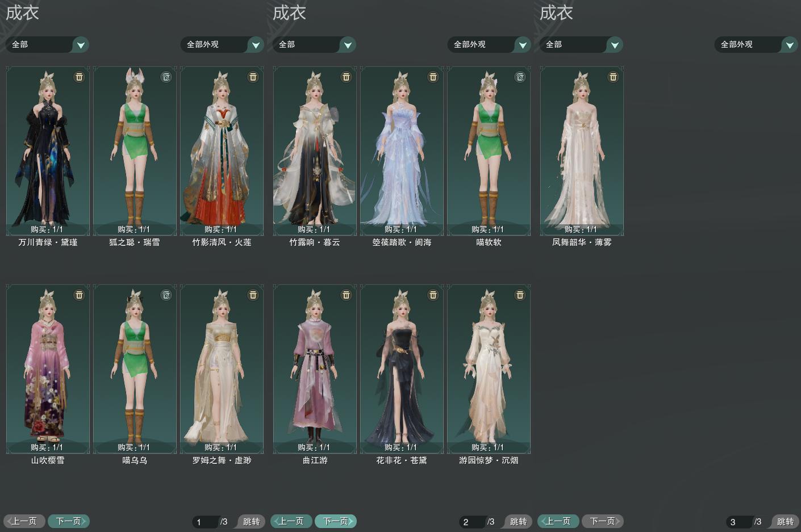Click trash icon on 曲江游 outfit card

pos(346,295)
